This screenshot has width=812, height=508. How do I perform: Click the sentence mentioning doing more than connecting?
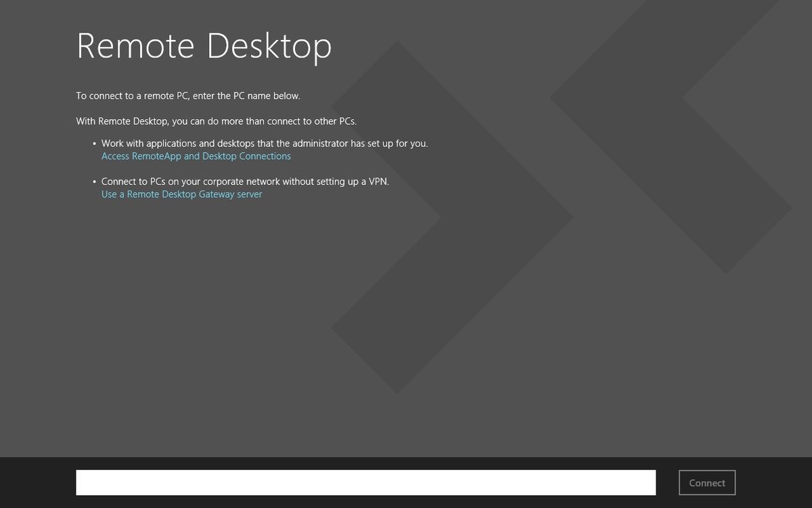click(x=217, y=121)
